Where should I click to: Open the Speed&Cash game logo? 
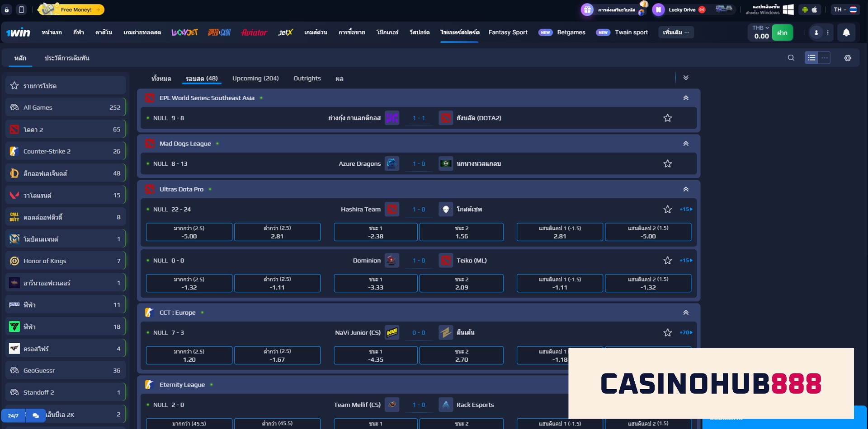click(219, 33)
